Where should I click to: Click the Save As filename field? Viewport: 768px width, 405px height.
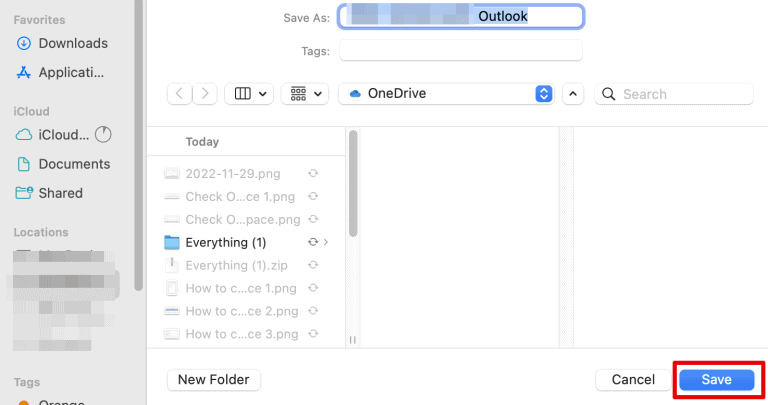pos(460,17)
